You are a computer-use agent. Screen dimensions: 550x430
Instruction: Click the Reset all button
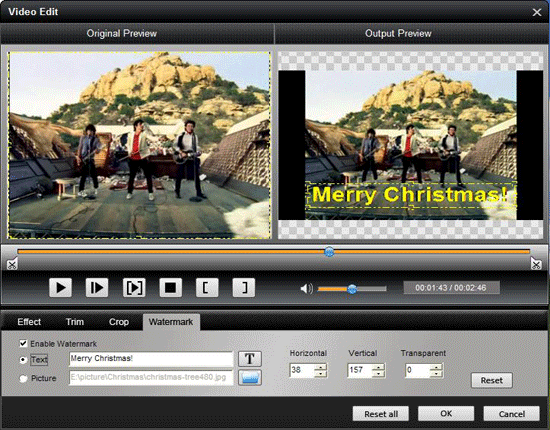tap(381, 414)
